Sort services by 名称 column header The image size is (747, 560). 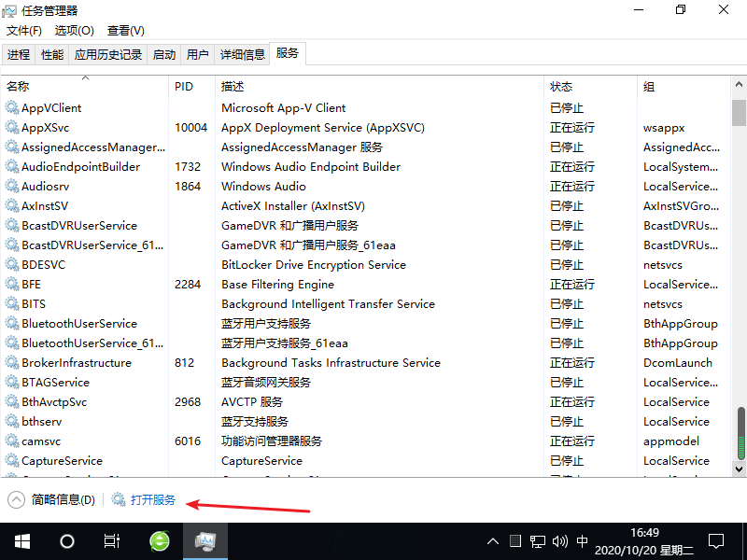(18, 87)
